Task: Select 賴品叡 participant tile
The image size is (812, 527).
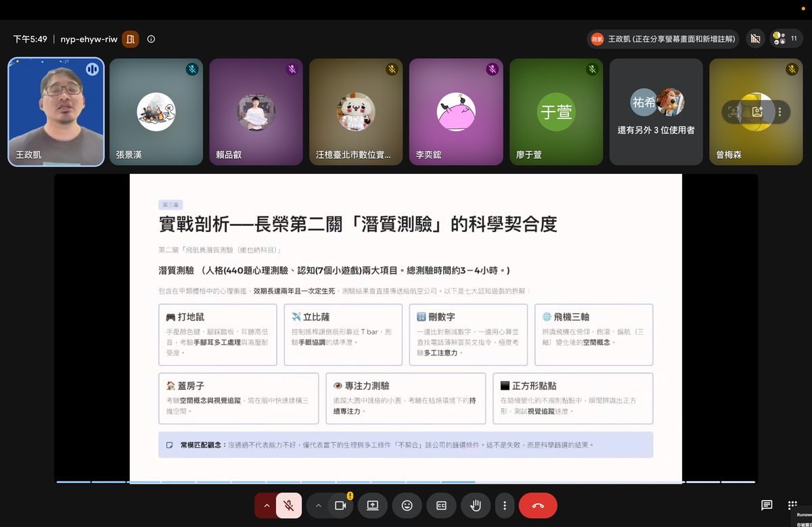Action: (x=256, y=112)
